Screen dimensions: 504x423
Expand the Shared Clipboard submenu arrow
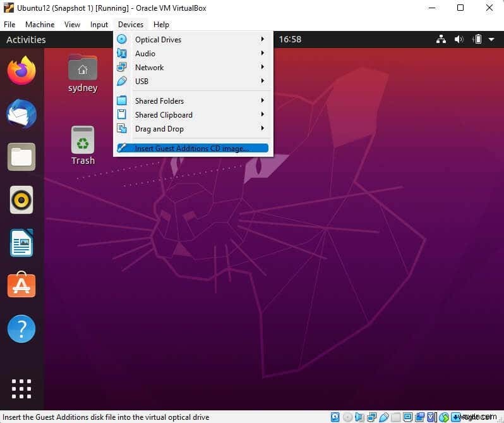point(263,114)
